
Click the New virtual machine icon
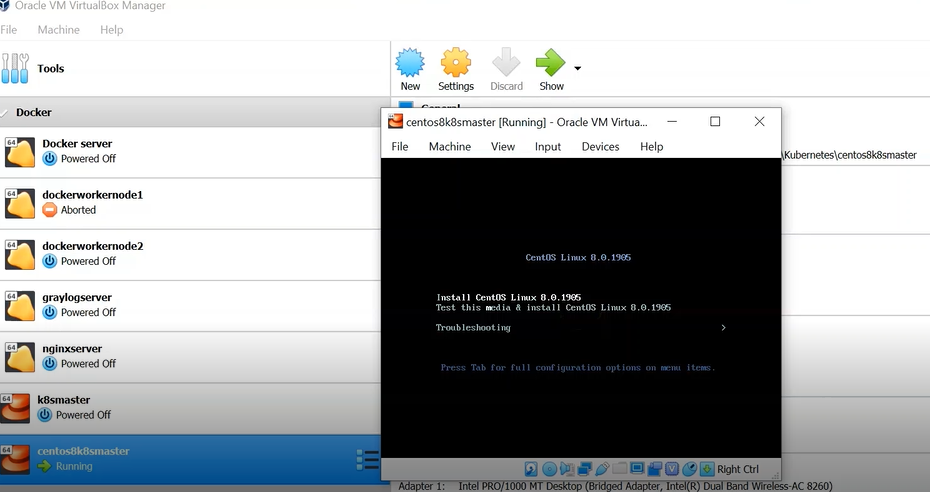pyautogui.click(x=410, y=63)
